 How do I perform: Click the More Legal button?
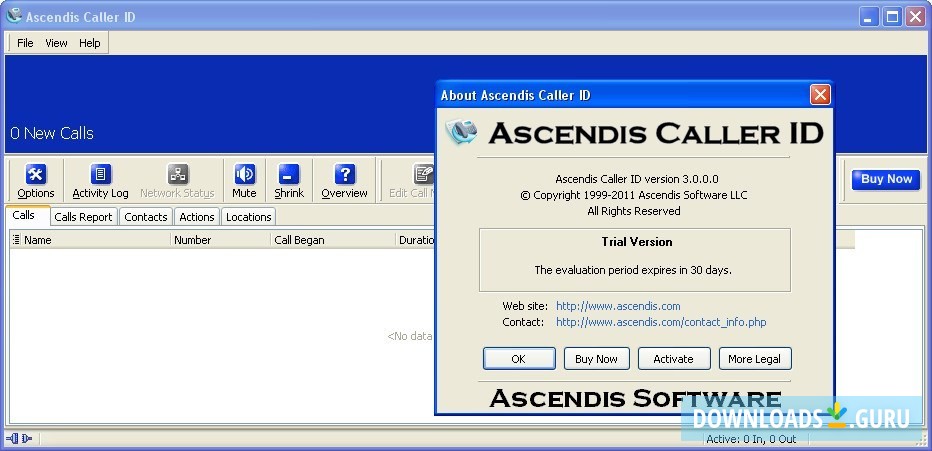click(x=754, y=359)
